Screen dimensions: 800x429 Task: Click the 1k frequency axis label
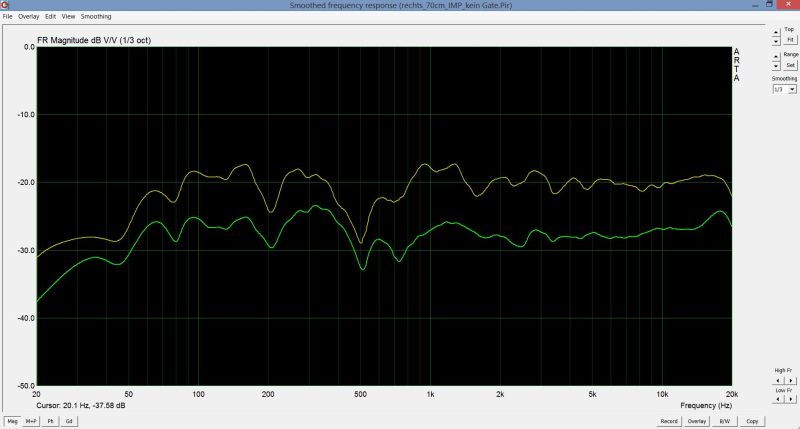point(430,394)
